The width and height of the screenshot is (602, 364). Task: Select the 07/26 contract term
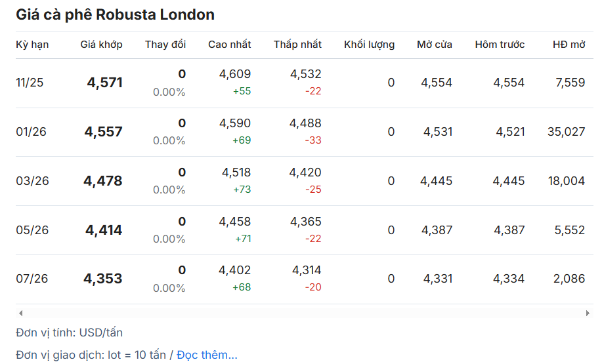coord(32,279)
